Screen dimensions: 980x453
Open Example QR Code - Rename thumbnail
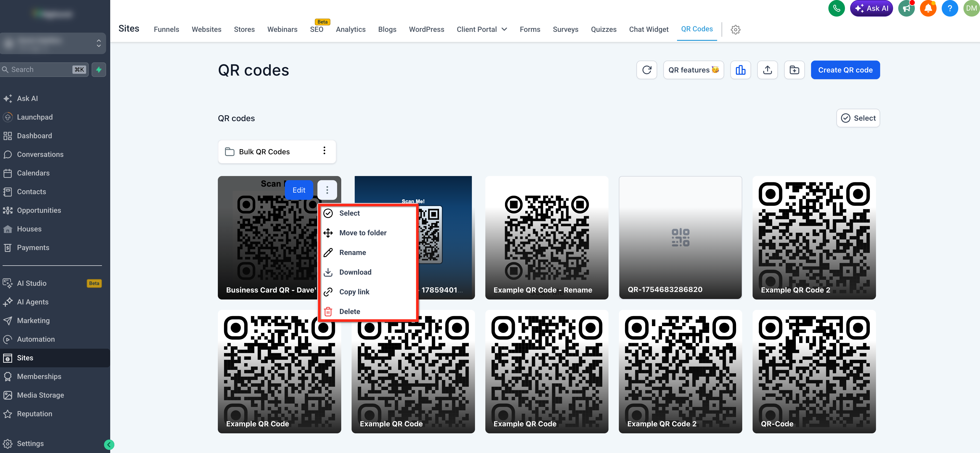pyautogui.click(x=546, y=238)
